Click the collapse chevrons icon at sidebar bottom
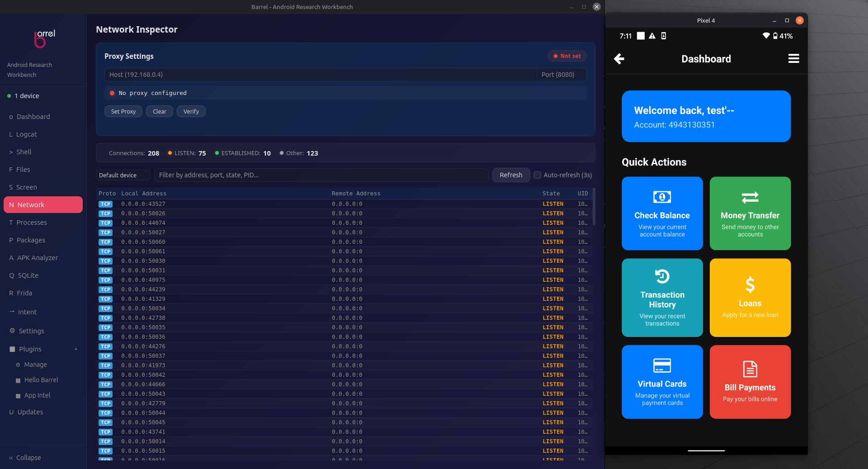The height and width of the screenshot is (469, 868). click(x=11, y=458)
